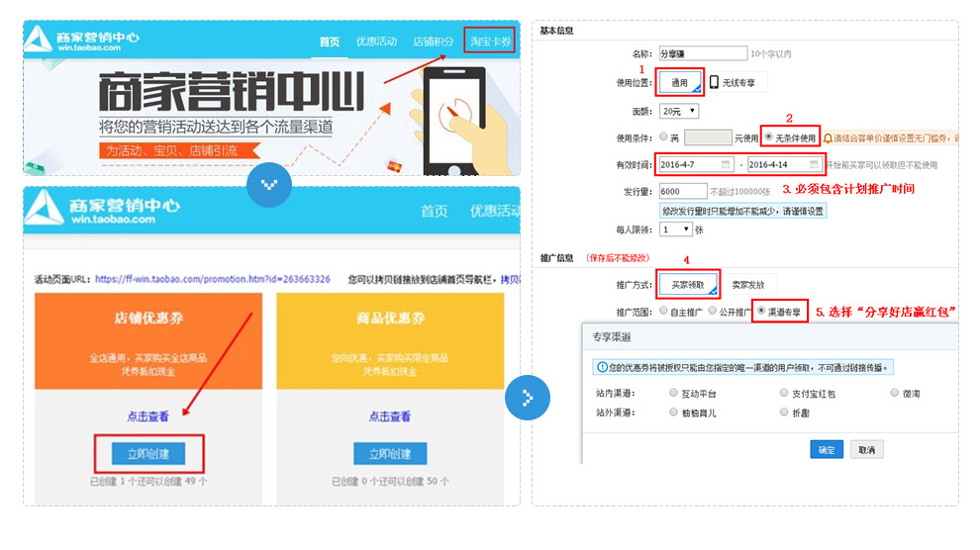This screenshot has height=550, width=980.
Task: Click text 已创建 1 个还可以创建 49 个
Action: (x=148, y=482)
